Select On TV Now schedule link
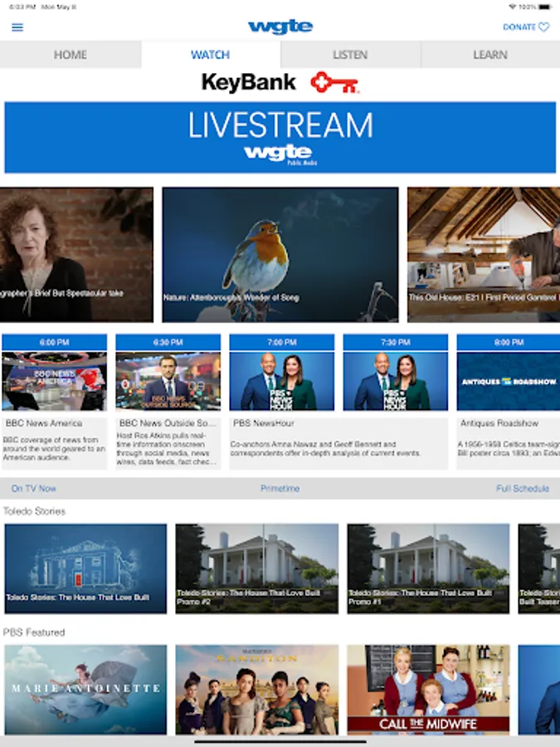This screenshot has height=747, width=560. tap(34, 488)
